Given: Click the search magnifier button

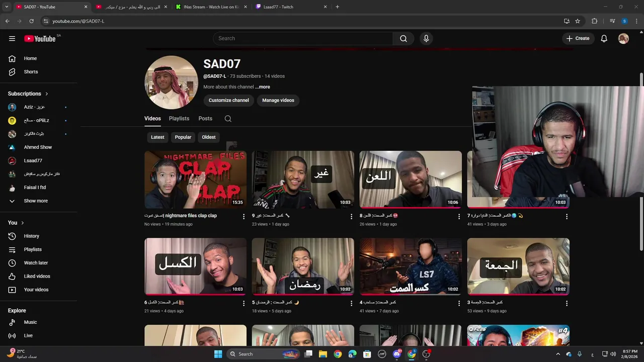Looking at the screenshot, I should (x=404, y=38).
